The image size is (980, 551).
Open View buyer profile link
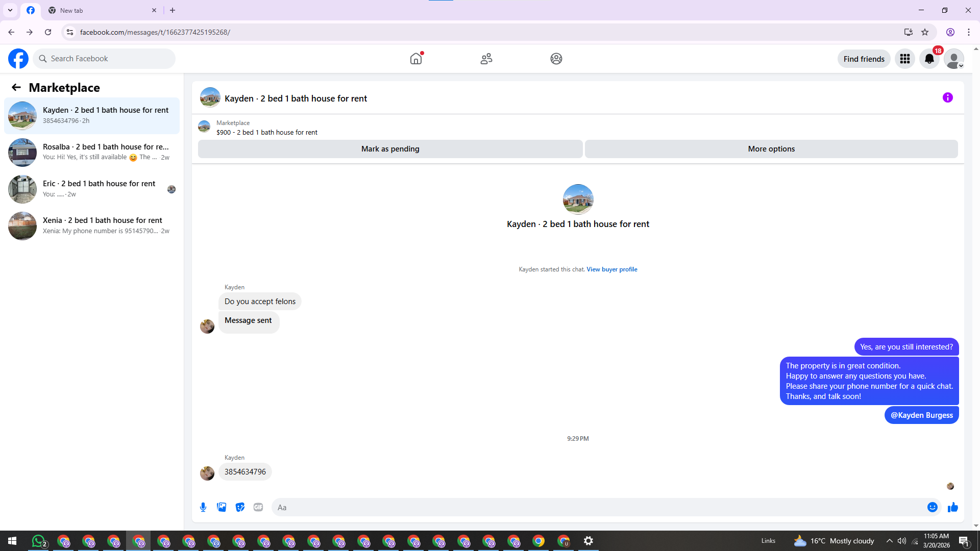(x=611, y=269)
